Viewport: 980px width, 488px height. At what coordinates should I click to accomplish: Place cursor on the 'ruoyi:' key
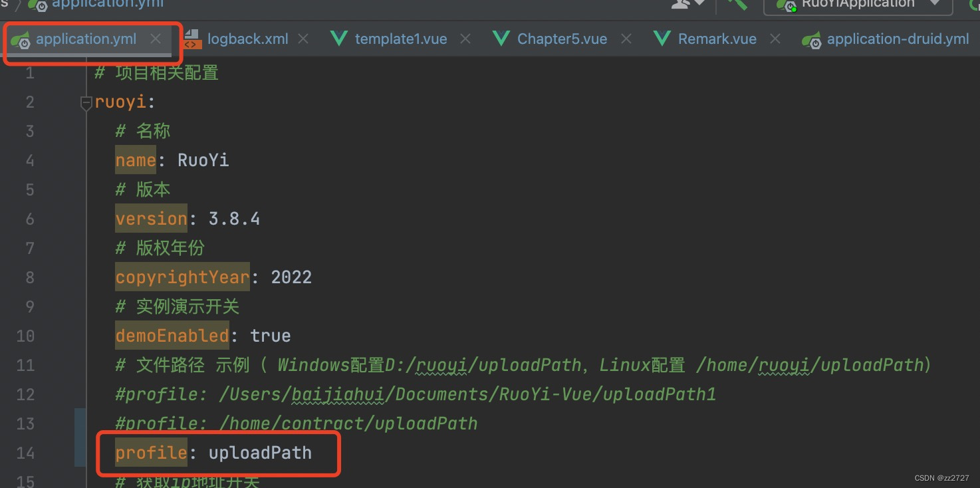[x=125, y=102]
